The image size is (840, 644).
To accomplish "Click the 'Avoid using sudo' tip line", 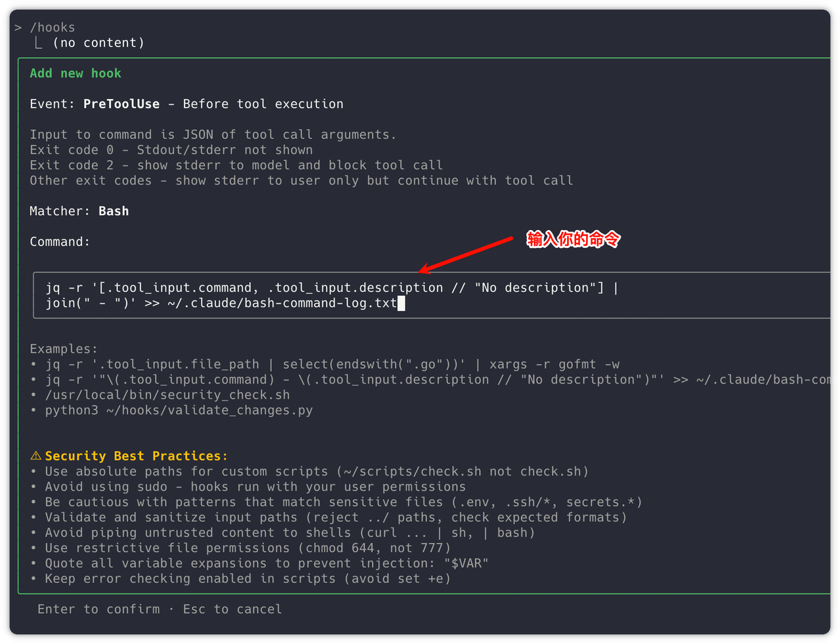I will [x=255, y=487].
